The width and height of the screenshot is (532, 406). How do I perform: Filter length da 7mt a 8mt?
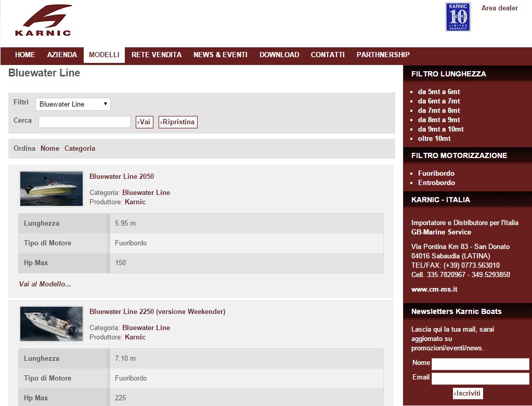[439, 111]
